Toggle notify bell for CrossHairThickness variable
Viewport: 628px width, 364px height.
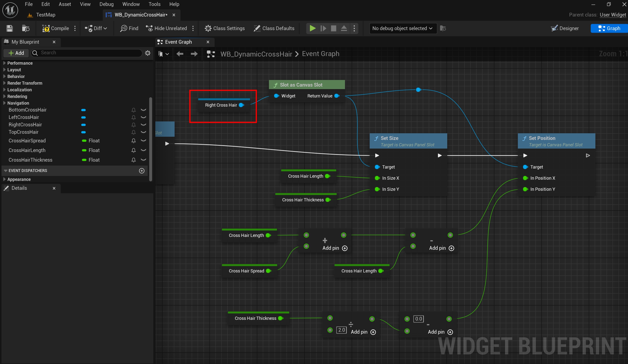(x=134, y=160)
